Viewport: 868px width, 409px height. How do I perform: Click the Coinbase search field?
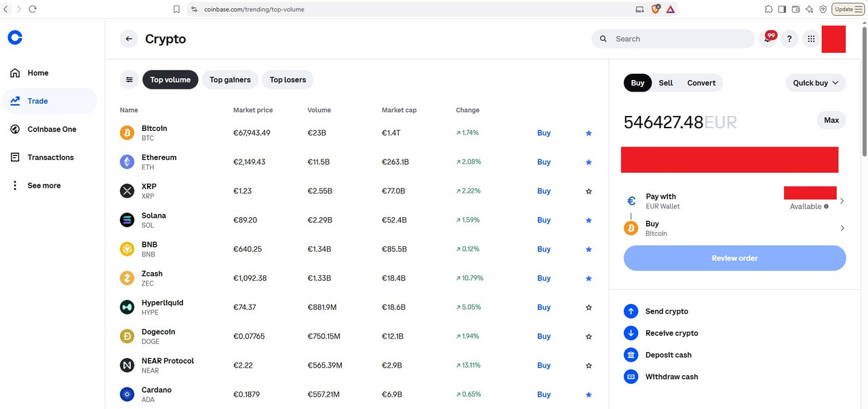673,39
